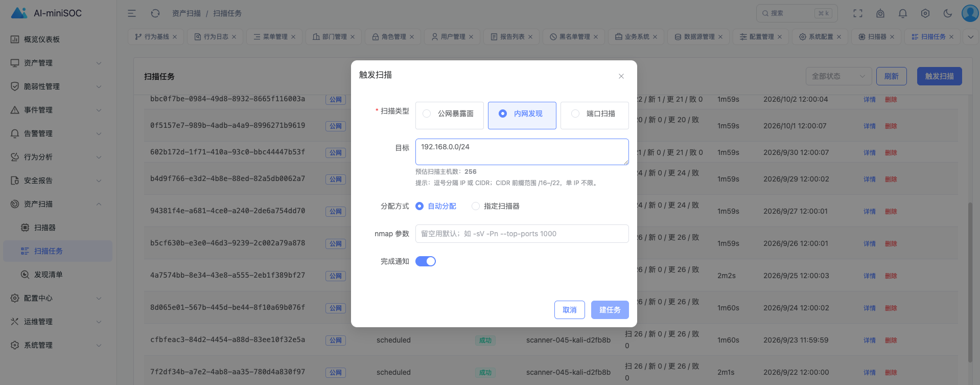Open the tab overflow dropdown arrow

[x=971, y=37]
